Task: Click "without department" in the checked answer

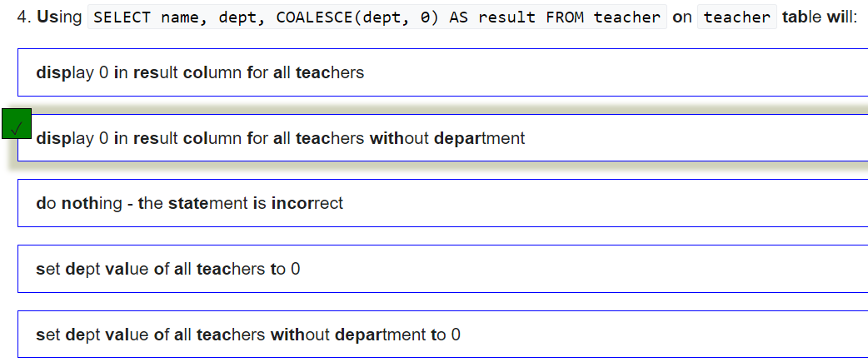Action: pyautogui.click(x=446, y=138)
